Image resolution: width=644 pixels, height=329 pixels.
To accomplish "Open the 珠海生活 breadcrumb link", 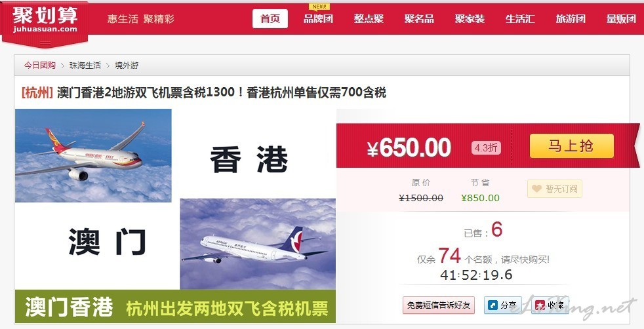I will pyautogui.click(x=85, y=66).
